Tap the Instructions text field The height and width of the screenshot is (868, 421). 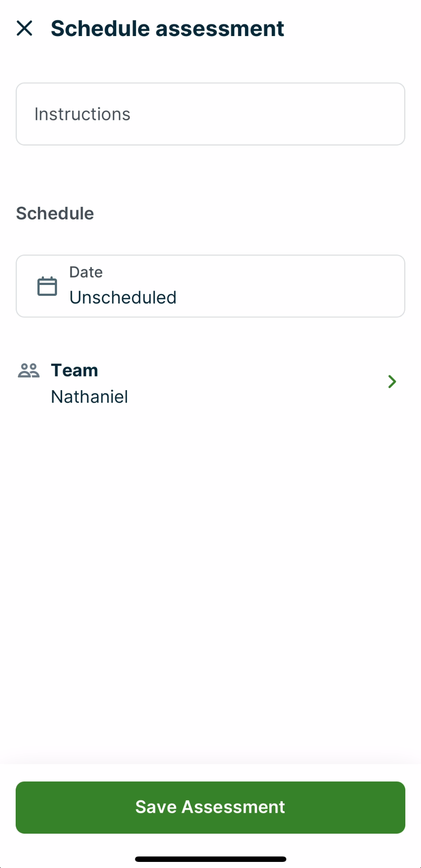(x=210, y=113)
